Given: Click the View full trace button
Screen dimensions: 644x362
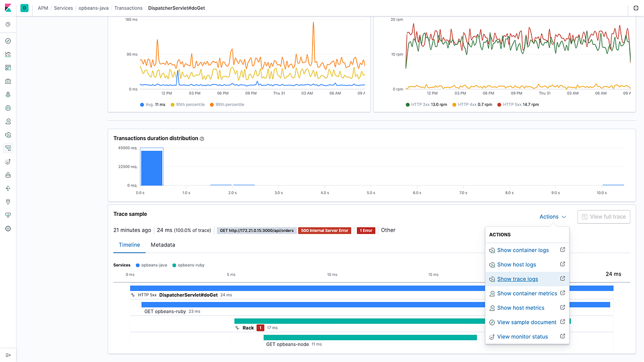Looking at the screenshot, I should pyautogui.click(x=603, y=216).
